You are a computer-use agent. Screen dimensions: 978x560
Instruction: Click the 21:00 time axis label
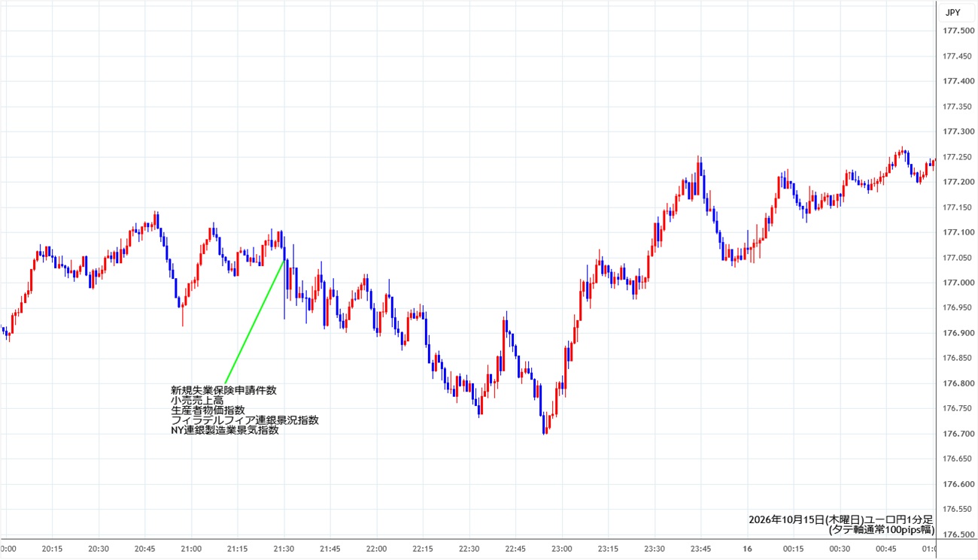[x=191, y=549]
